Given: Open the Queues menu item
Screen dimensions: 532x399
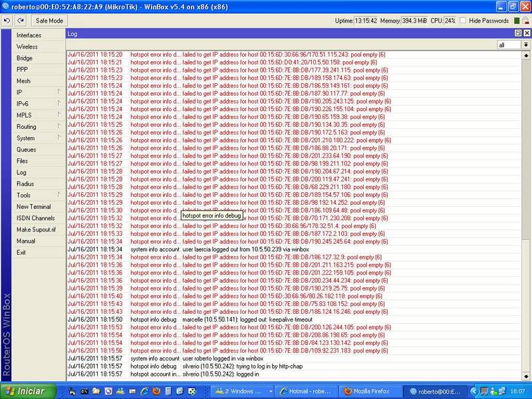Looking at the screenshot, I should 38,150.
